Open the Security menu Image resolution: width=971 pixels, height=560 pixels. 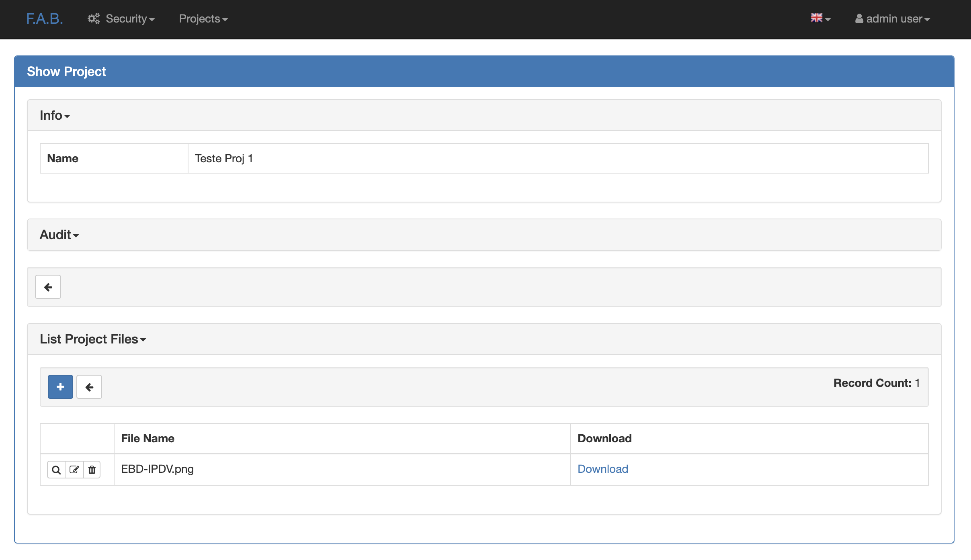coord(126,18)
